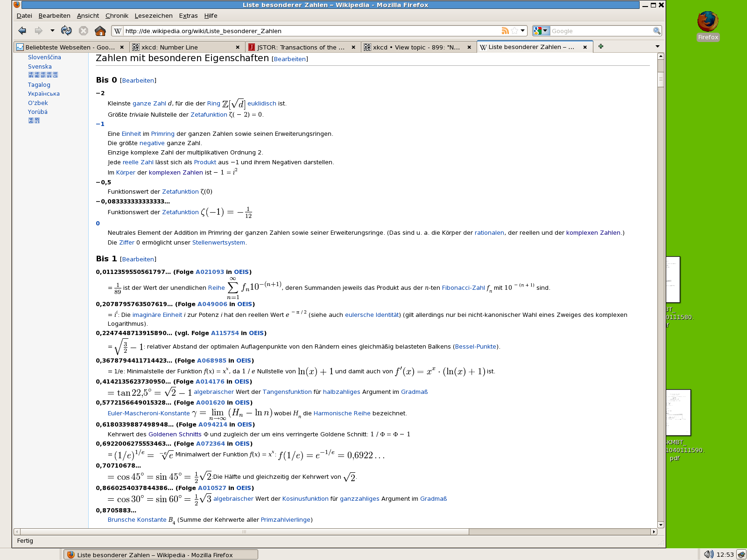The width and height of the screenshot is (747, 560).
Task: Open the list all tabs dropdown
Action: [x=657, y=47]
